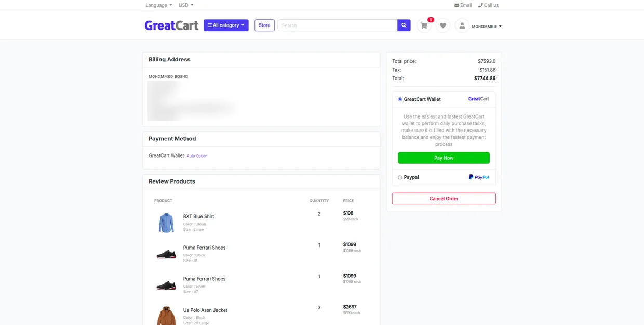The height and width of the screenshot is (325, 644).
Task: Click the $198 shirt price
Action: [x=348, y=213]
